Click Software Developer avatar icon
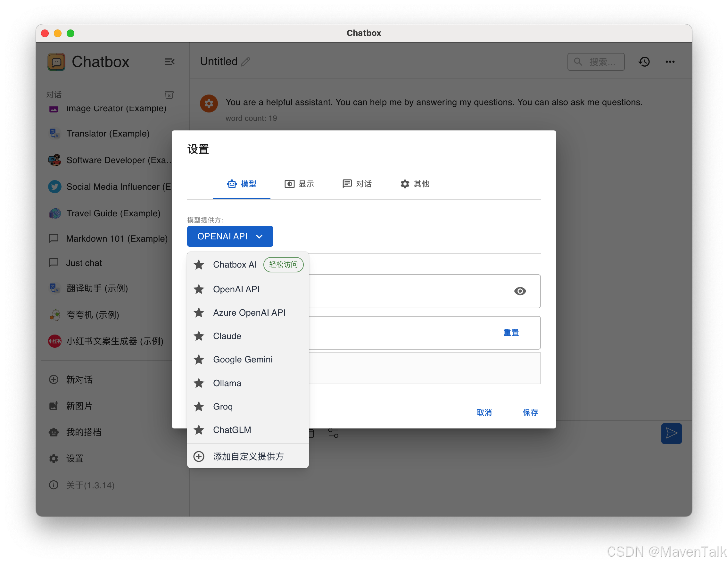This screenshot has width=728, height=564. click(x=55, y=160)
